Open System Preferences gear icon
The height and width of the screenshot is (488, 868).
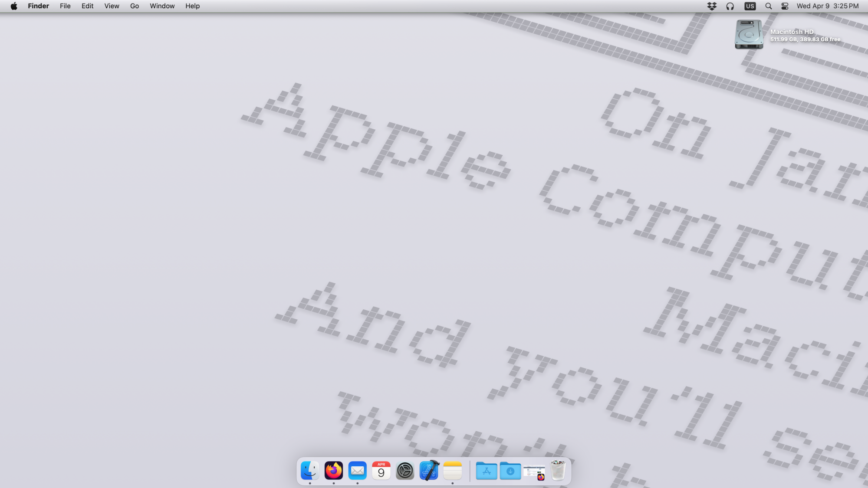(x=405, y=471)
